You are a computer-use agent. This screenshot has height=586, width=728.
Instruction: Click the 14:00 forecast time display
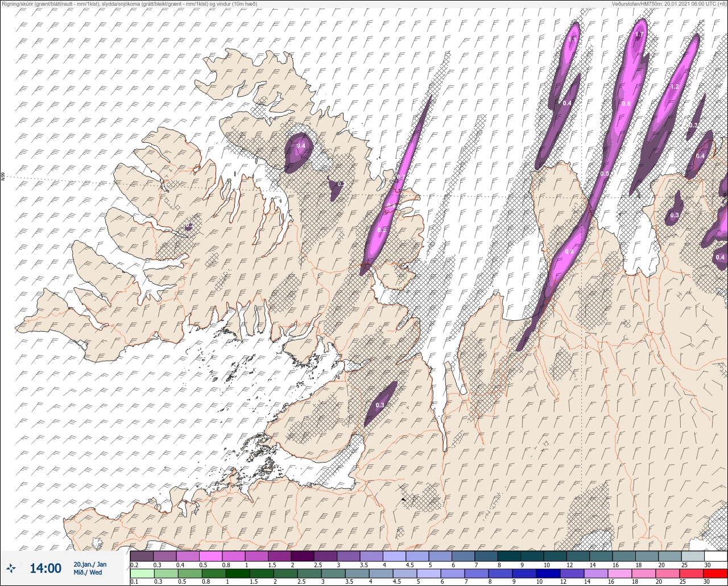45,568
